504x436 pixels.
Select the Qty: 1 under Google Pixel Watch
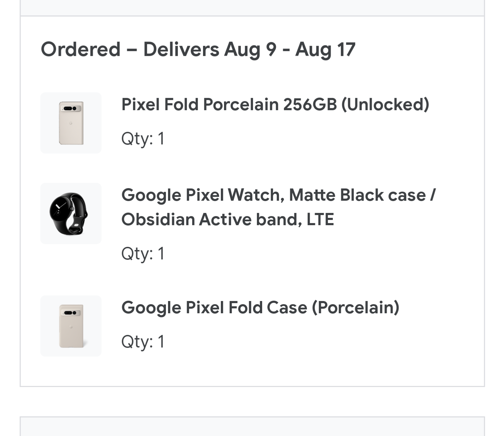pyautogui.click(x=143, y=253)
